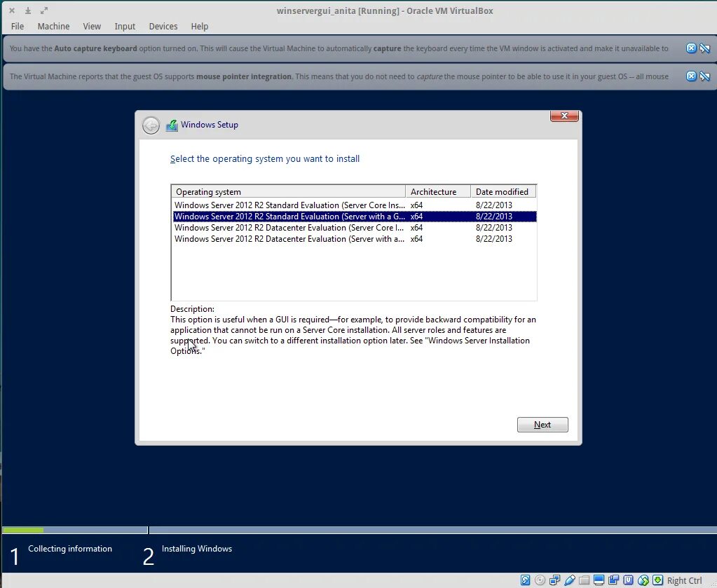
Task: Open the shared folders status icon
Action: 584,580
